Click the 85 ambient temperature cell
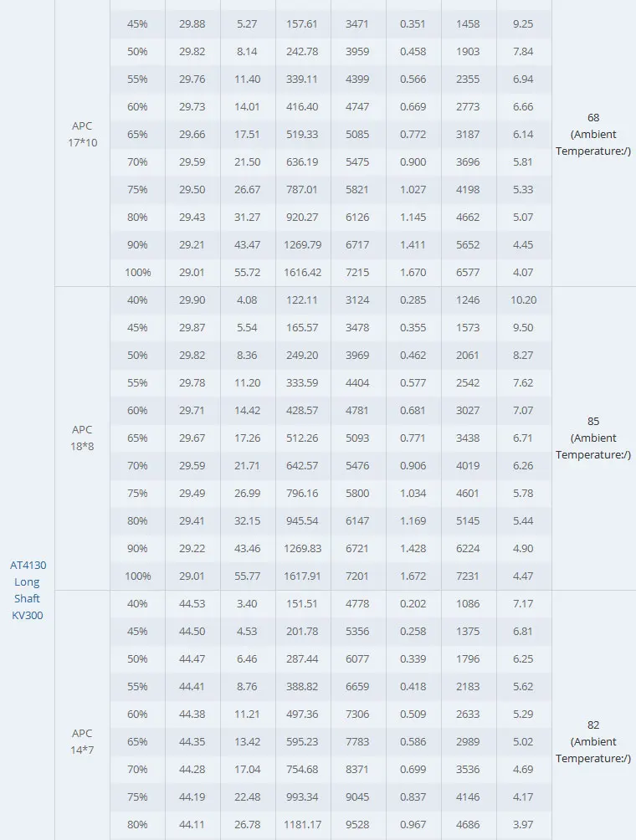 (593, 438)
